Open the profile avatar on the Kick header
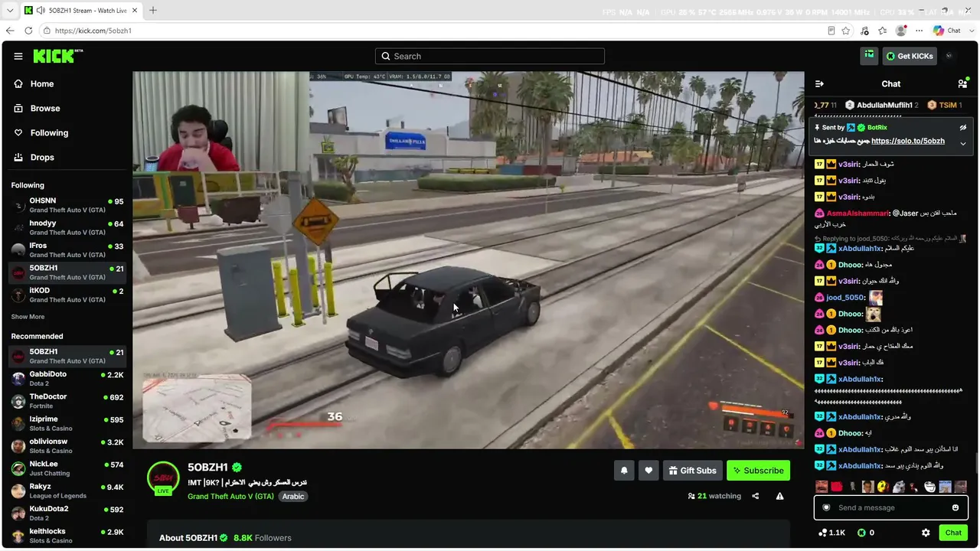 pyautogui.click(x=949, y=56)
